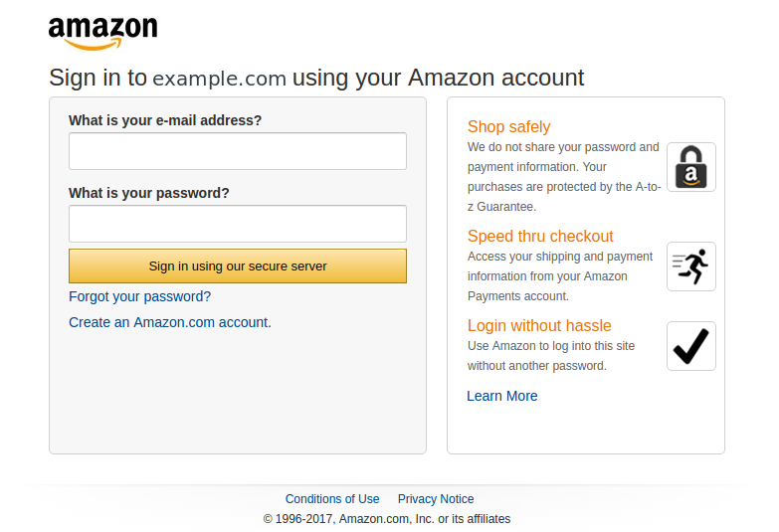Click the example.com text in the title
This screenshot has height=532, width=779.
219,79
